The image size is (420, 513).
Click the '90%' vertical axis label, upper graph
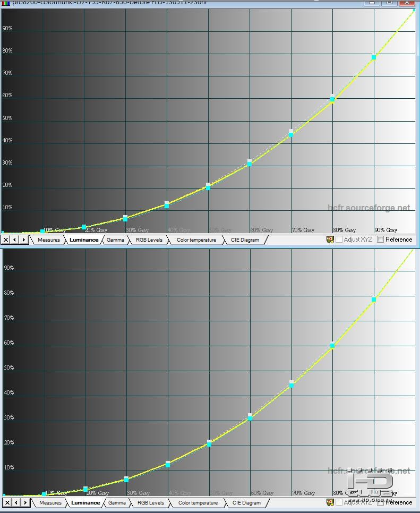tap(7, 28)
